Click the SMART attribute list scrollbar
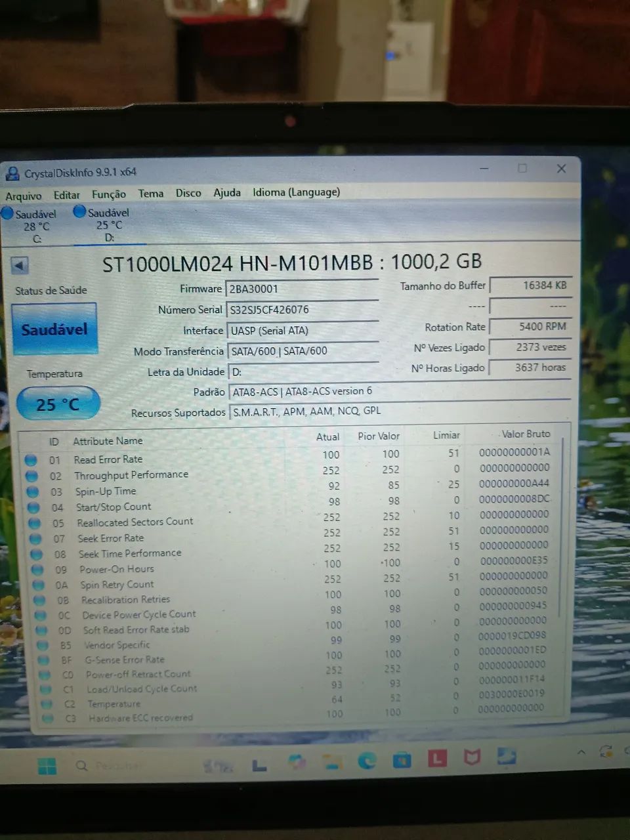The width and height of the screenshot is (630, 840). tap(562, 528)
